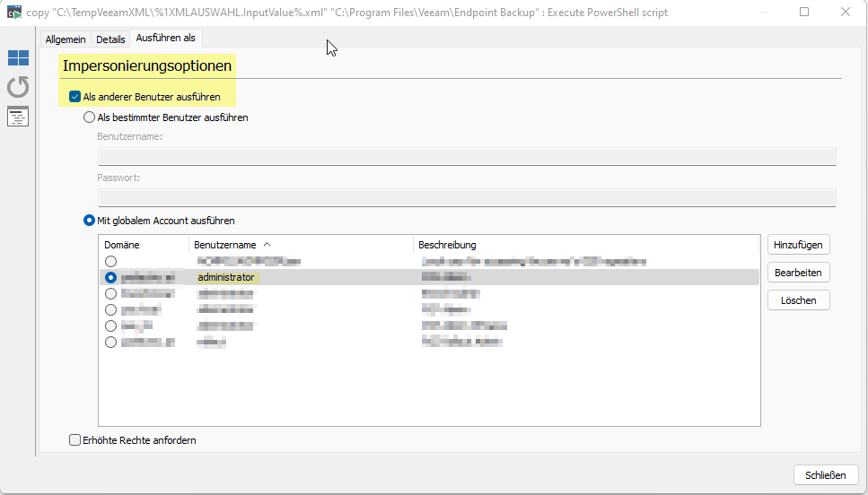Select the radio button of the administrator account row
868x495 pixels.
[x=111, y=278]
